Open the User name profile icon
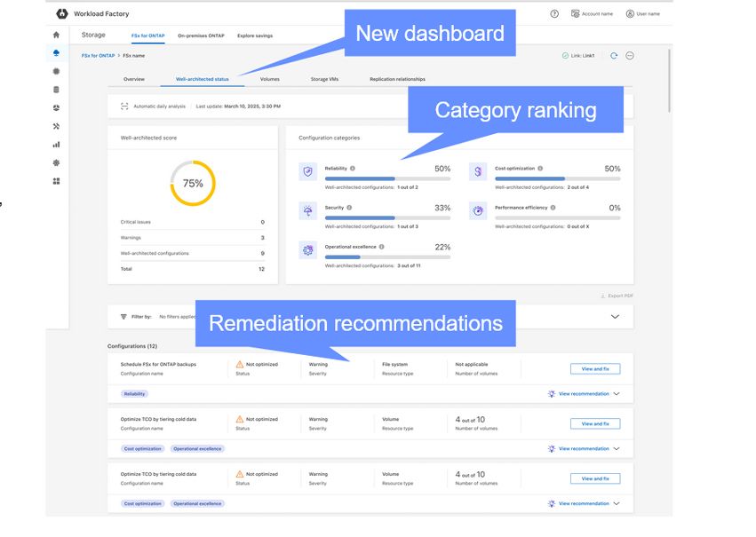Screen dimensions: 756x537 (630, 13)
